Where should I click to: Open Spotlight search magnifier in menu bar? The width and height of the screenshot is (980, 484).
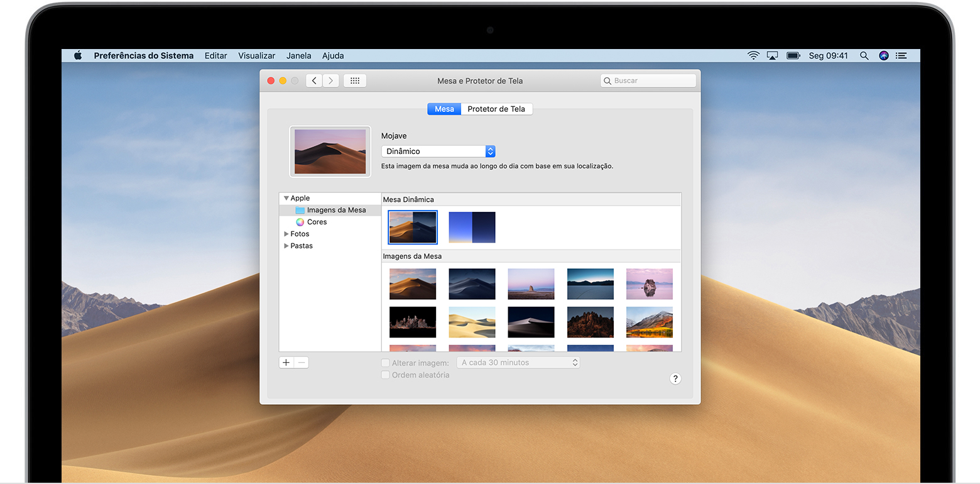click(864, 55)
